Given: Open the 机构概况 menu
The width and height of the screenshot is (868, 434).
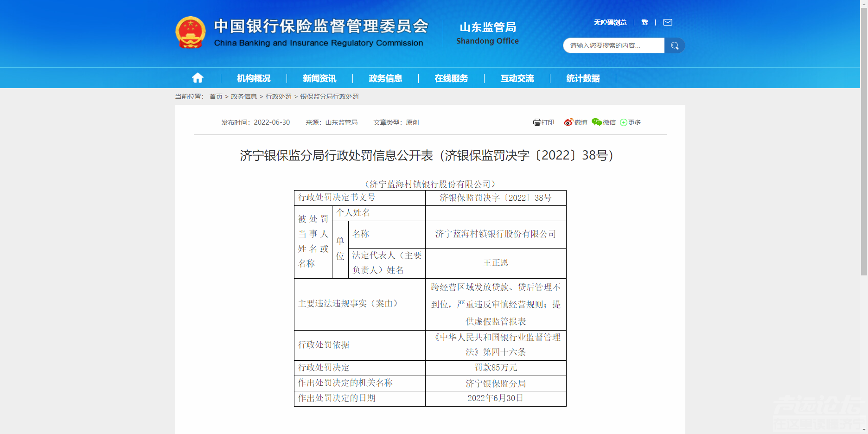Looking at the screenshot, I should [x=254, y=78].
